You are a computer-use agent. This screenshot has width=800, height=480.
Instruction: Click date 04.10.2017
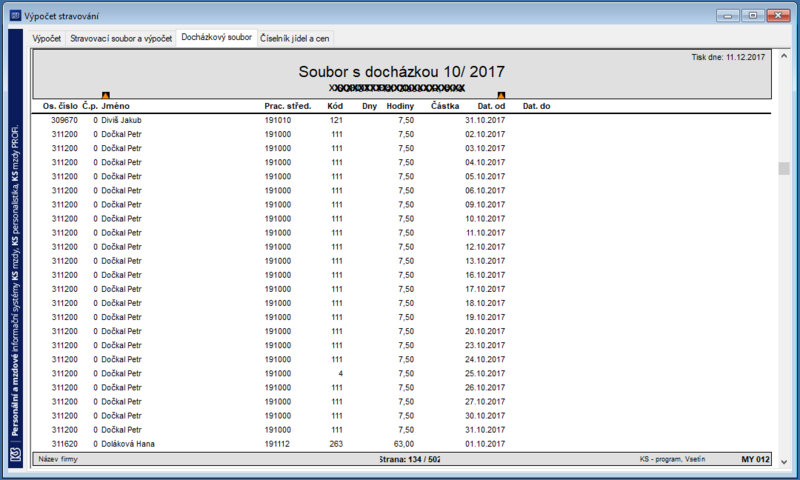(x=485, y=162)
